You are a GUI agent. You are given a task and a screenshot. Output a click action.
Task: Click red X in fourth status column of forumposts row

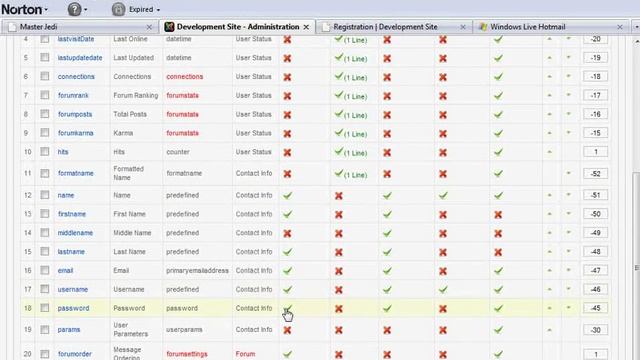click(443, 115)
